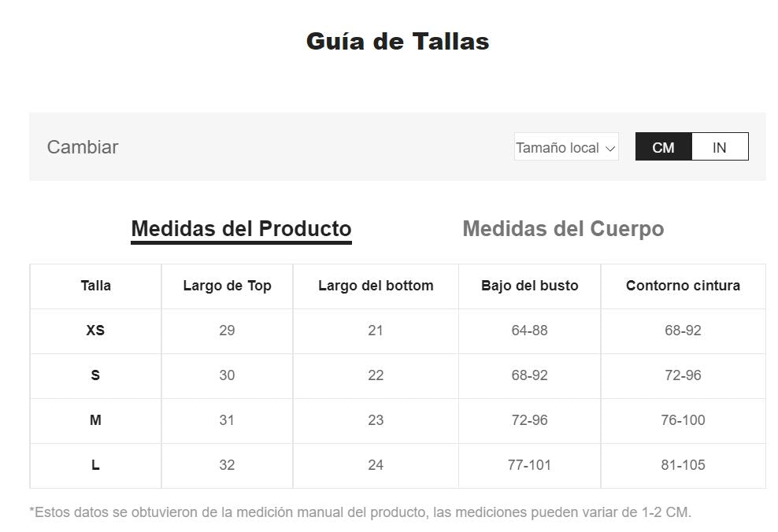
Task: Select the S size row label
Action: click(x=96, y=375)
